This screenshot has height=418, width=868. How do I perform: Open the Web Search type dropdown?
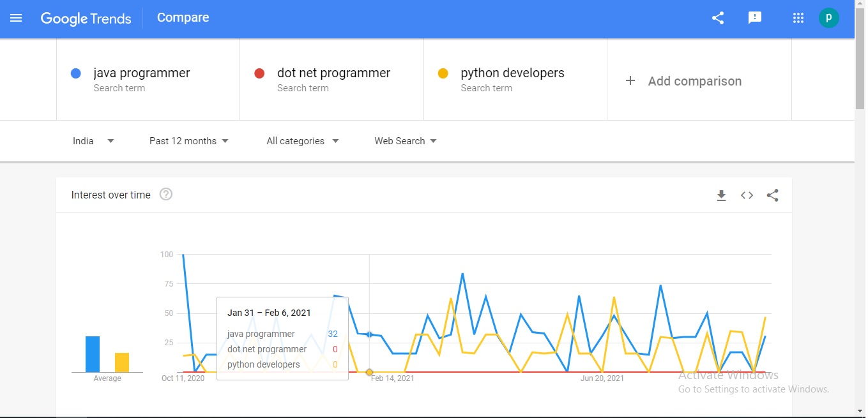(406, 141)
